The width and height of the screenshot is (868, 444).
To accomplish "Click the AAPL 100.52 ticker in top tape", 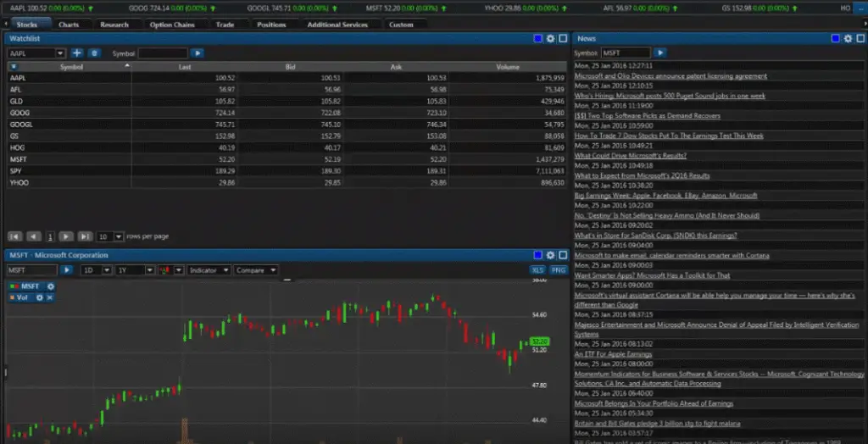I will (x=52, y=8).
